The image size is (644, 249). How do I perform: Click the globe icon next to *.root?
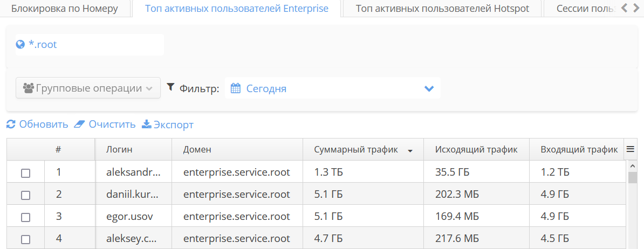click(20, 45)
